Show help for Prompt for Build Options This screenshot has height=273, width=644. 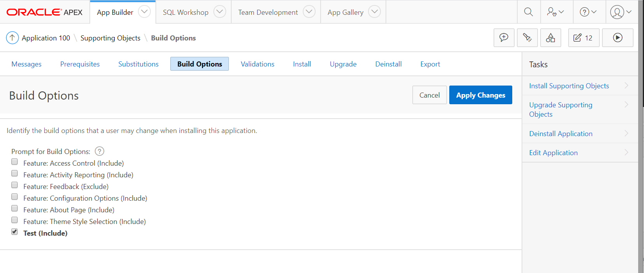tap(99, 151)
